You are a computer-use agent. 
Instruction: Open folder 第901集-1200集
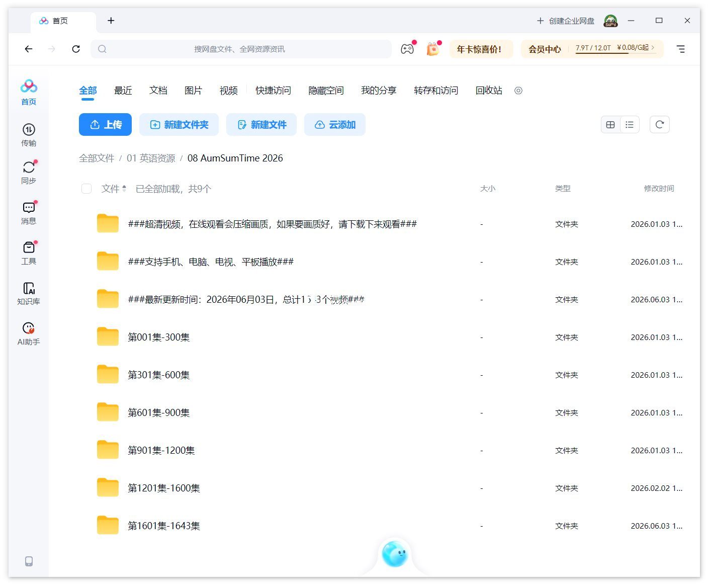coord(161,450)
